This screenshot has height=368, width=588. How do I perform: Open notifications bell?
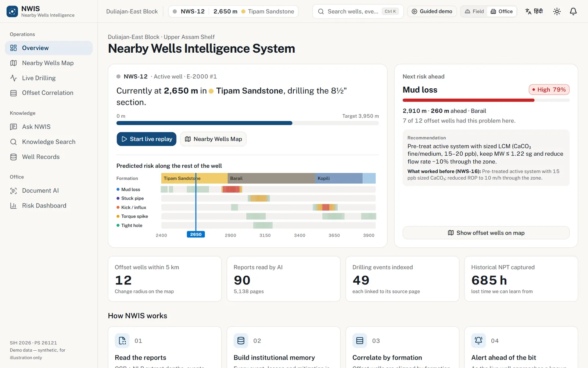pos(573,11)
